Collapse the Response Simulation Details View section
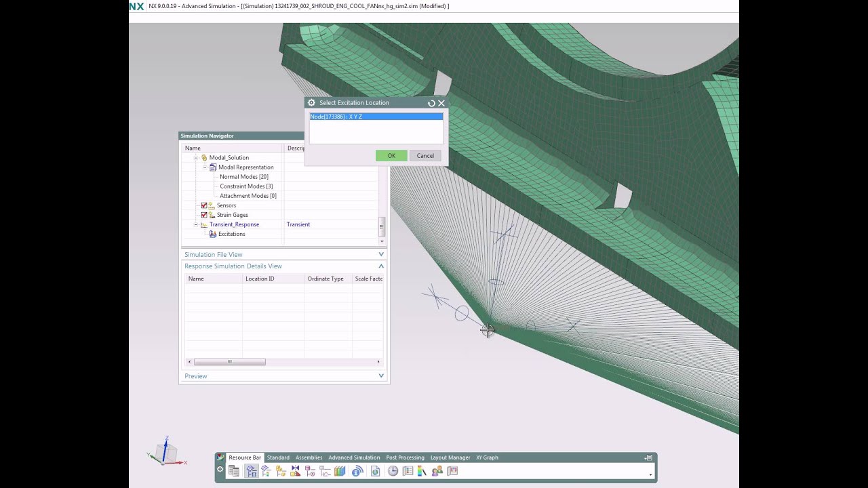This screenshot has width=868, height=488. coord(381,266)
